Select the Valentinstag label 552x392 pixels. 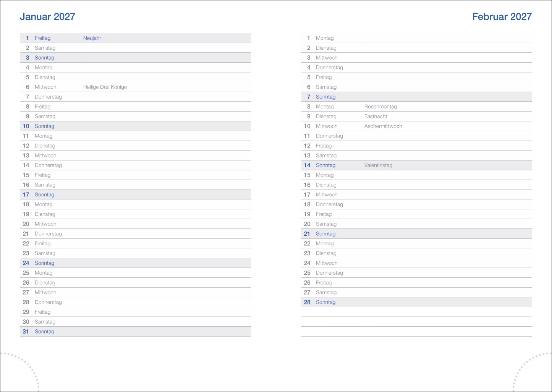[378, 165]
